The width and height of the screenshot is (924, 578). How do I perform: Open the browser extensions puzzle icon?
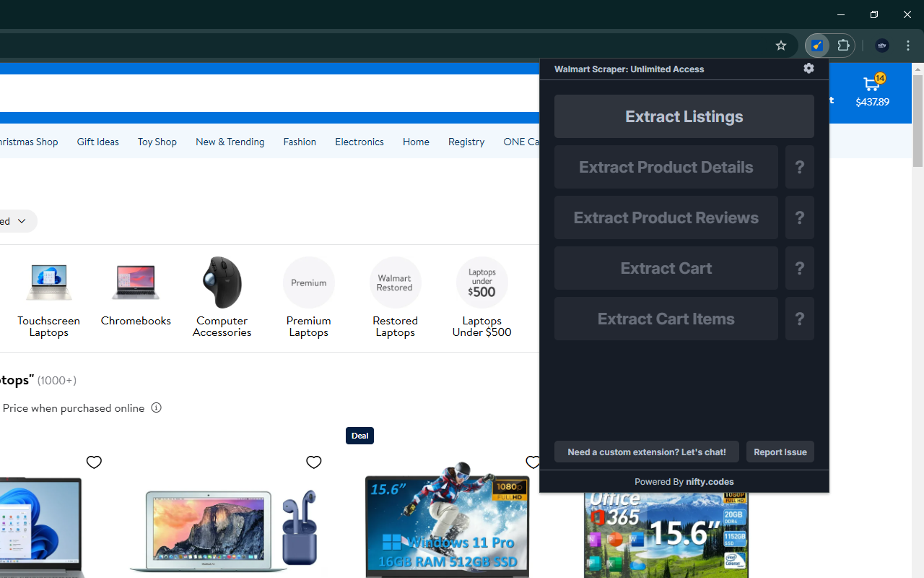click(842, 45)
